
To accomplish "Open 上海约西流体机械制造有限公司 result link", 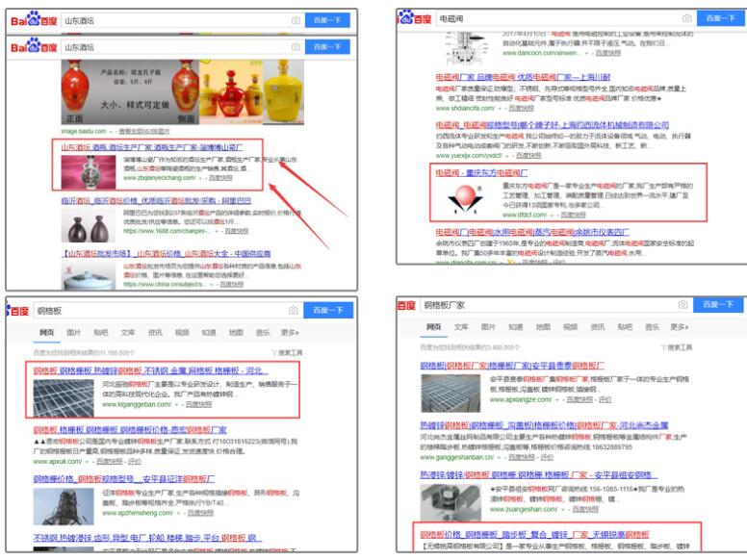I will click(x=553, y=125).
